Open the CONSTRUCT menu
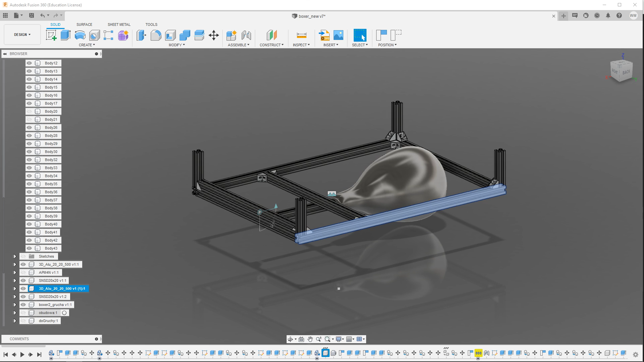644x362 pixels. click(271, 45)
